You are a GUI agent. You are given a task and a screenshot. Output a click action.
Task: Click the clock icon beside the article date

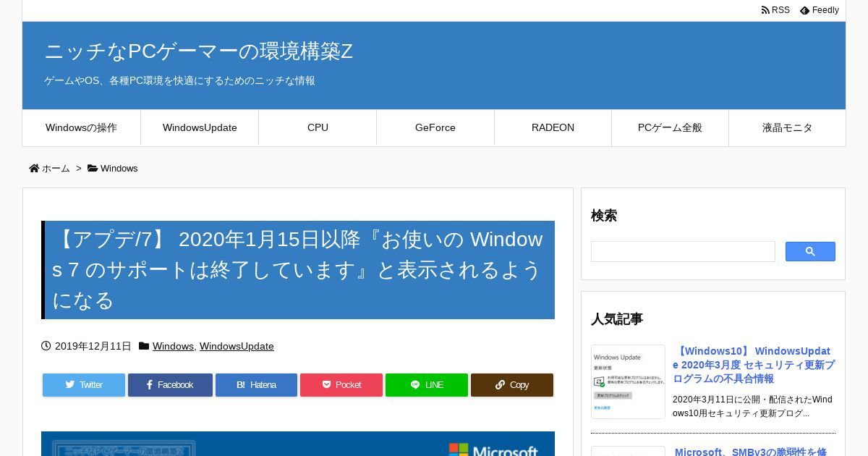[x=46, y=346]
